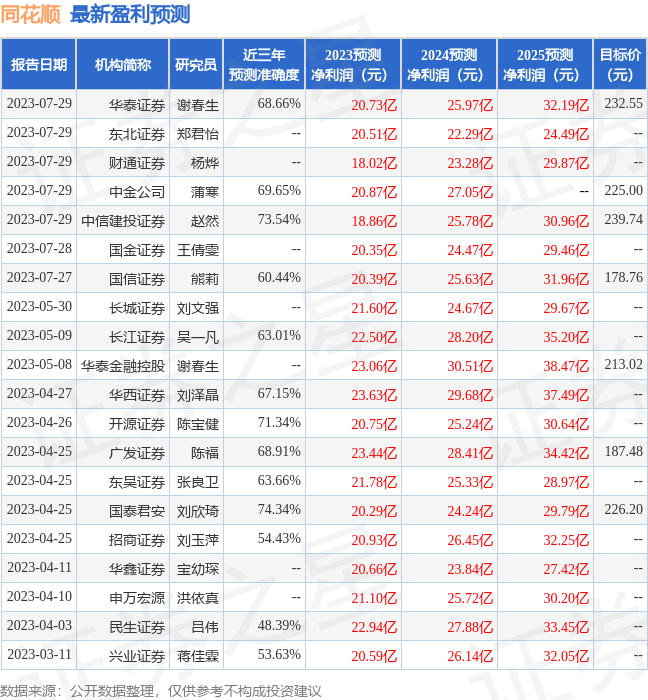Click accuracy value 48.39%

click(x=279, y=626)
